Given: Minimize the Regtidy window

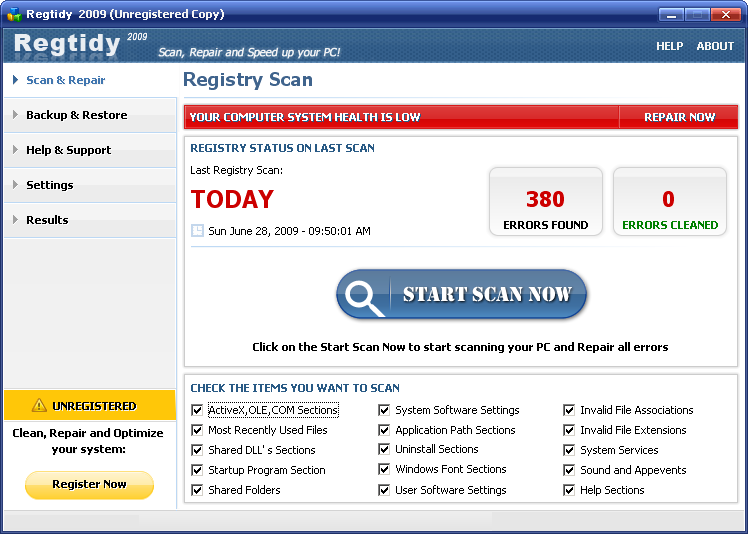Looking at the screenshot, I should (x=671, y=15).
